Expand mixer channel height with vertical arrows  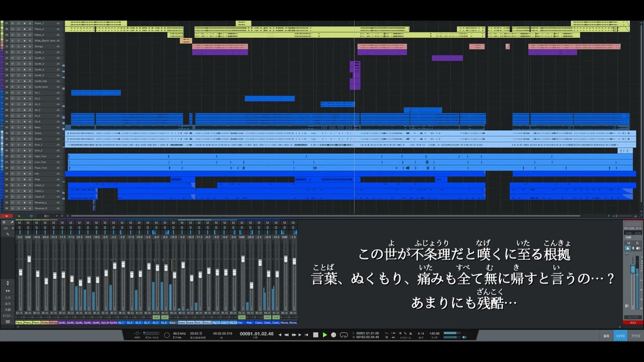[x=8, y=283]
